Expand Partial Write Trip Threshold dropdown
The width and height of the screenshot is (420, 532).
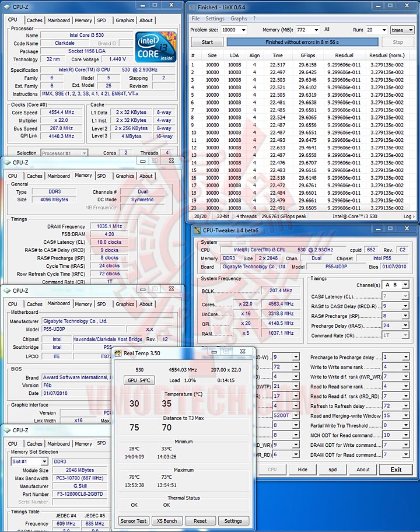click(406, 425)
